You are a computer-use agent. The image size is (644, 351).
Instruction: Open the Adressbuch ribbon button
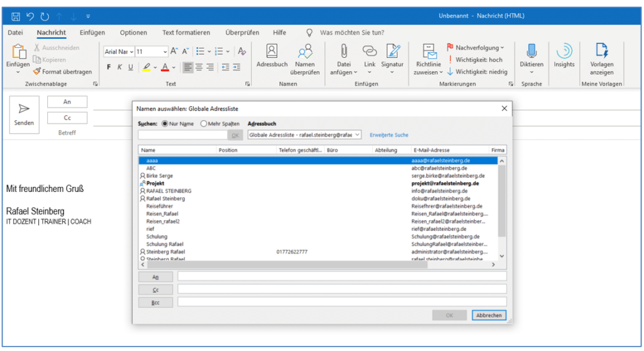click(272, 55)
